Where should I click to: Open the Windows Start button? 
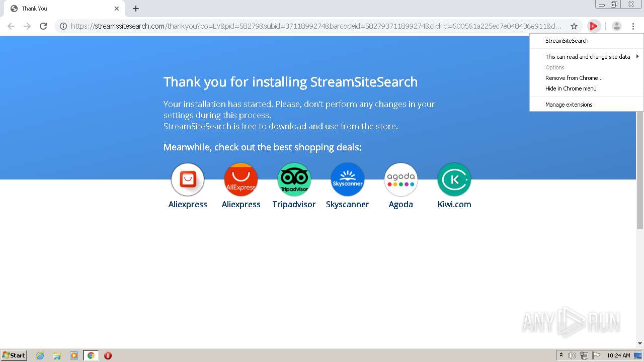click(x=14, y=355)
